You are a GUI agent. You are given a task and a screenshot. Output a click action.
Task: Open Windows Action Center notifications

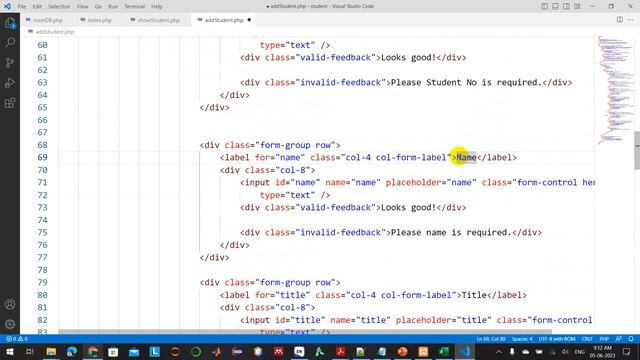(x=627, y=352)
